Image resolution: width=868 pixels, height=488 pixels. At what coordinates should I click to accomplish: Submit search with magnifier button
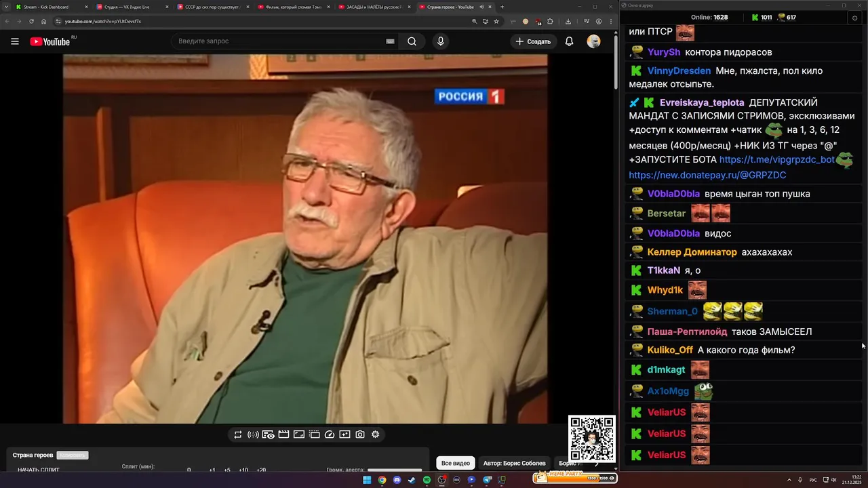pos(412,41)
